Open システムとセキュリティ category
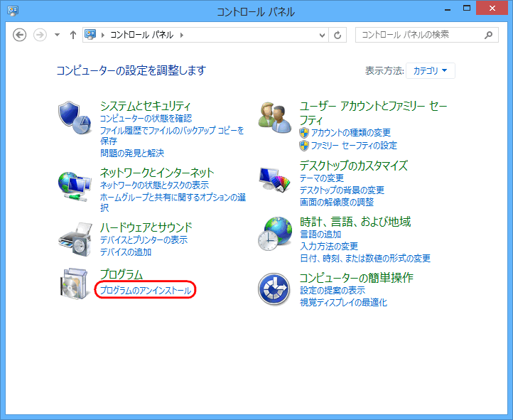Viewport: 513px width, 420px height. (145, 106)
